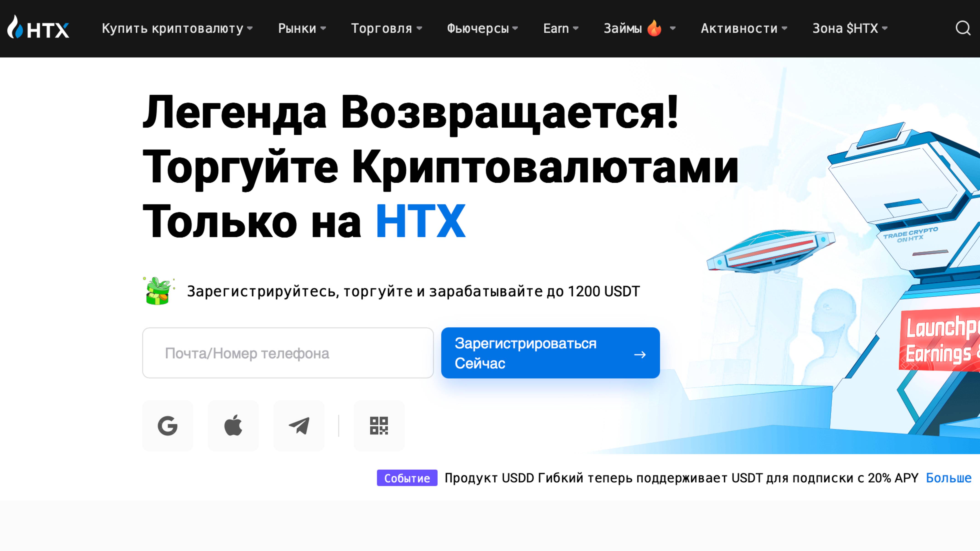This screenshot has height=551, width=980.
Task: Expand the Торговля dropdown arrow
Action: 419,28
